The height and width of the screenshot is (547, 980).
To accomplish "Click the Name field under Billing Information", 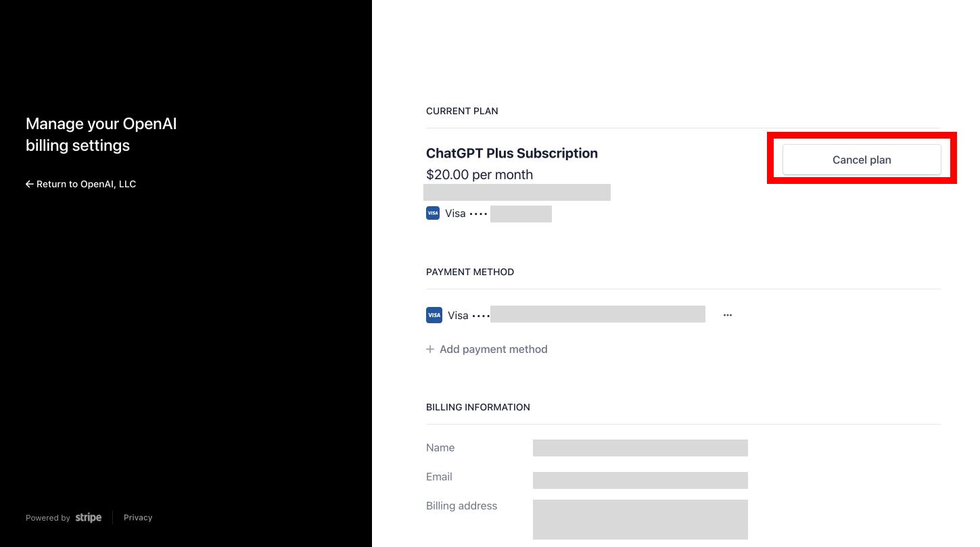I will 640,448.
